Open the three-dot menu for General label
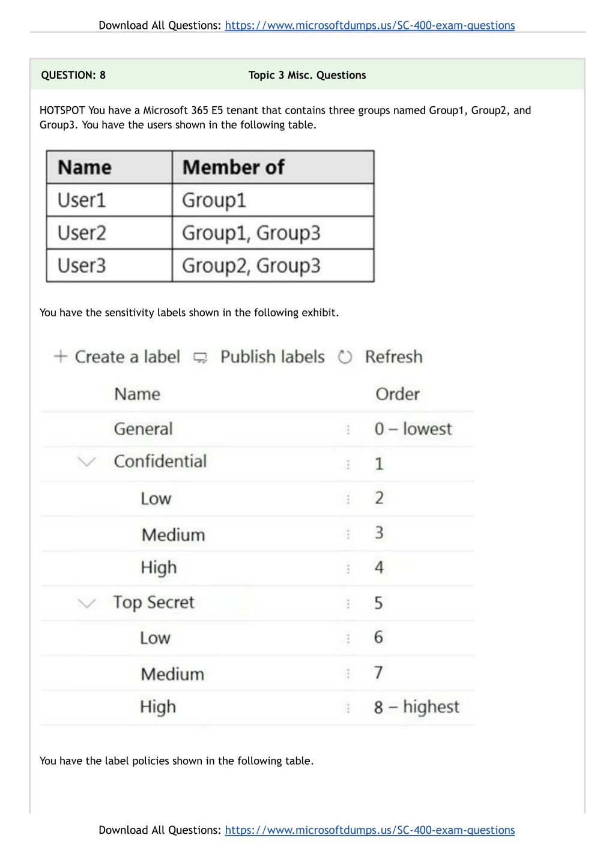The height and width of the screenshot is (868, 615). click(x=348, y=429)
